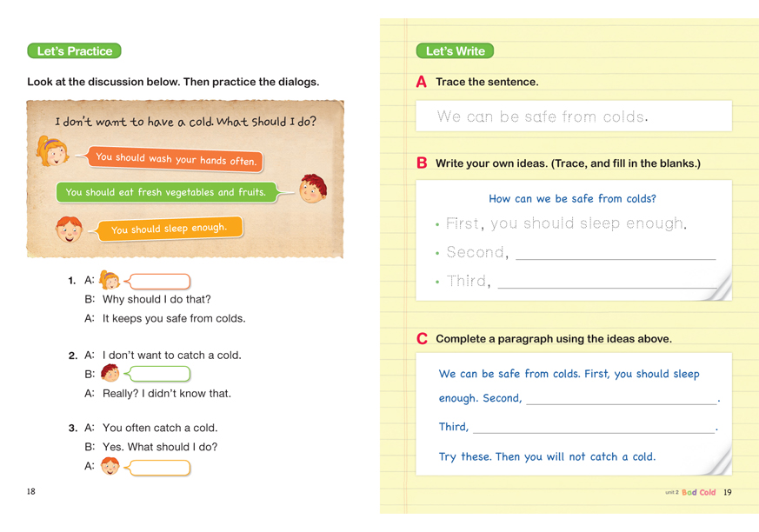Select the "You should sleep enough" yellow bubble

click(x=169, y=229)
